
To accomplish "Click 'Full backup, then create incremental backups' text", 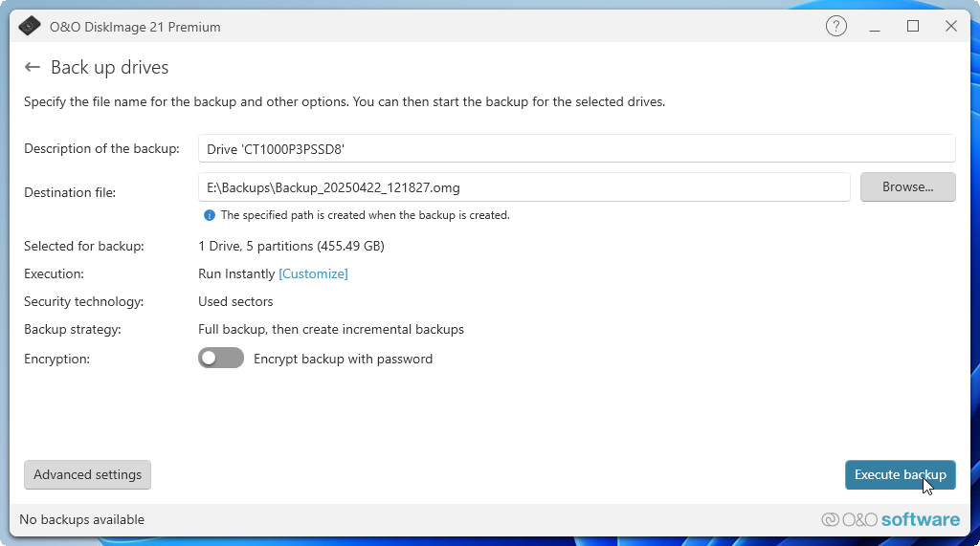I will pyautogui.click(x=331, y=329).
